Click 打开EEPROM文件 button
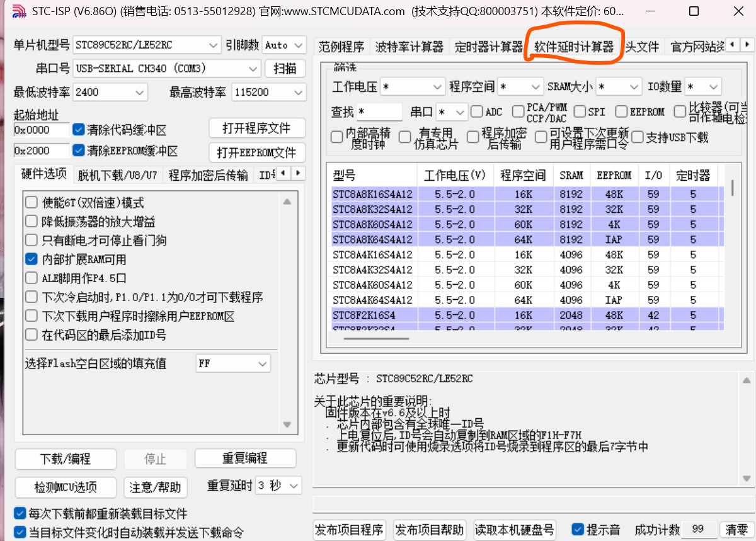Image resolution: width=756 pixels, height=541 pixels. (x=257, y=152)
